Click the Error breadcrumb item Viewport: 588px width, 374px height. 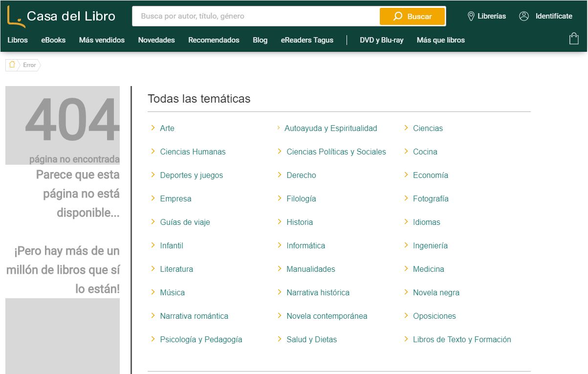pyautogui.click(x=29, y=65)
